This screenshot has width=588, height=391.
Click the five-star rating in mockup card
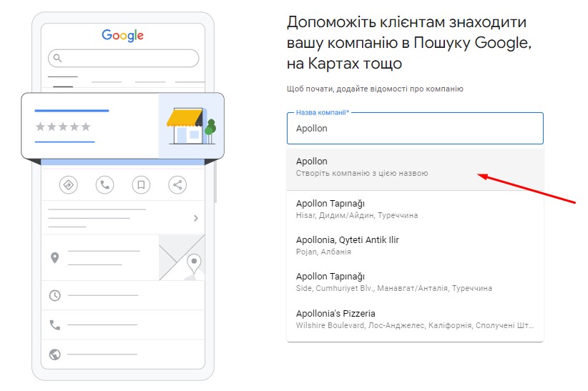[x=63, y=127]
